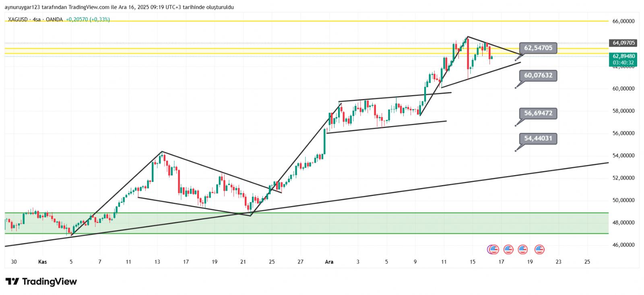Click the 'Ara' month label on time axis

point(329,262)
